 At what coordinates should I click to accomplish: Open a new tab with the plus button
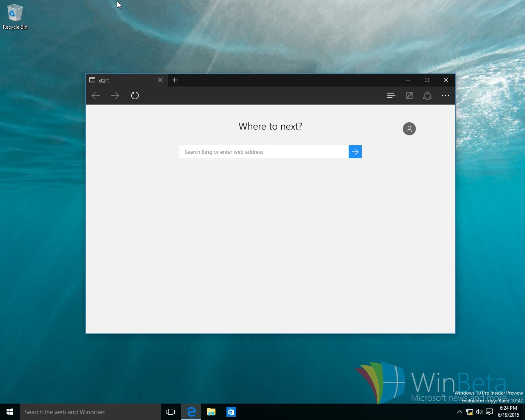point(175,80)
